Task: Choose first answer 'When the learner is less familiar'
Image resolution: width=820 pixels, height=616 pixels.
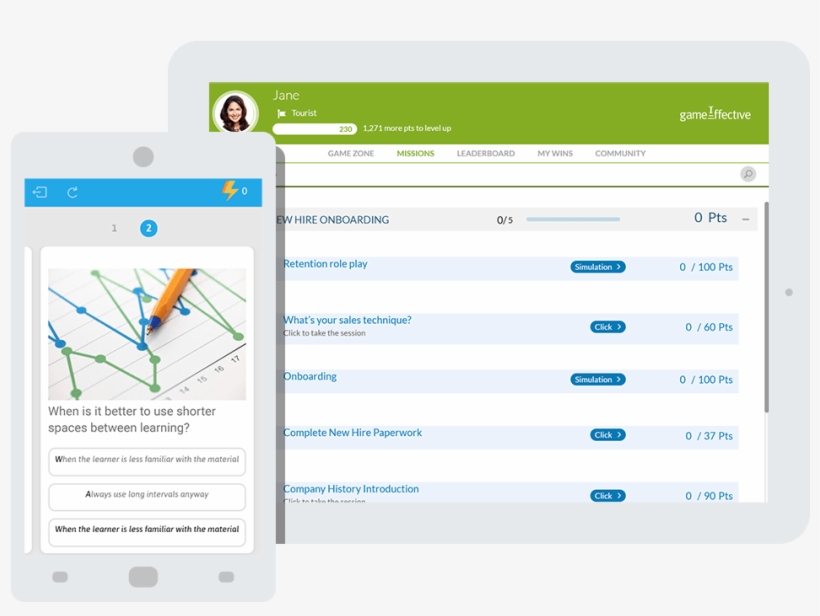Action: (x=147, y=461)
